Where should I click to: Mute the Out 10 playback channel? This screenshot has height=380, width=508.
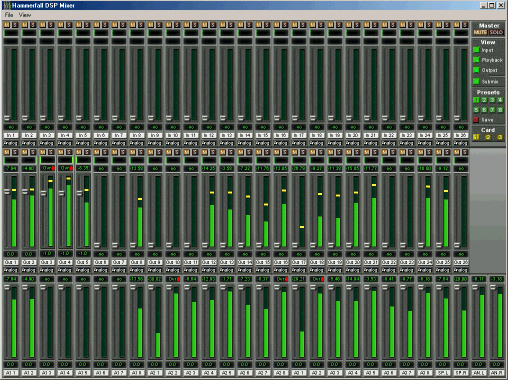[168, 152]
